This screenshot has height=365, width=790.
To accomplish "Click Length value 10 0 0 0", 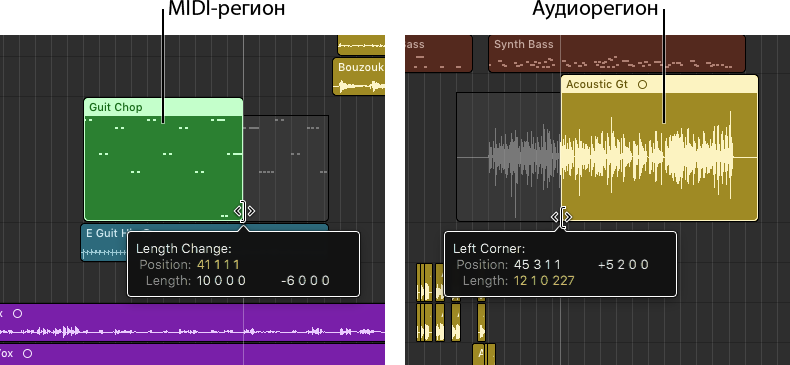I will pos(221,281).
